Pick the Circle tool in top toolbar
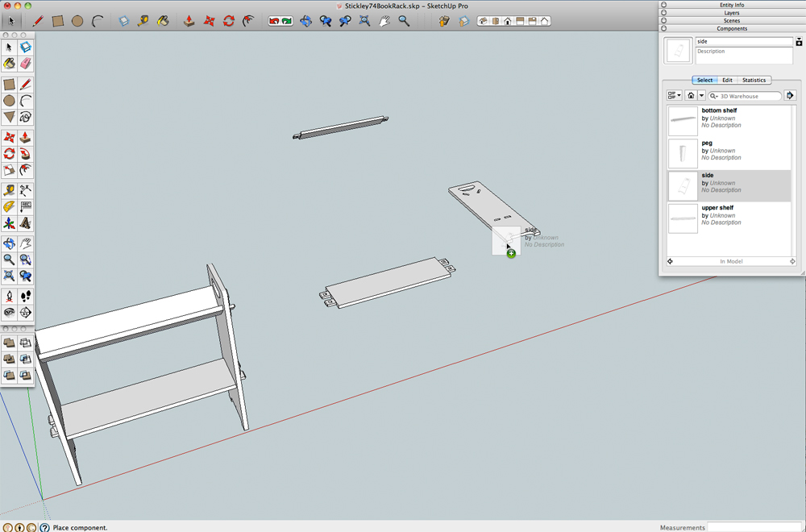The image size is (806, 532). 77,21
